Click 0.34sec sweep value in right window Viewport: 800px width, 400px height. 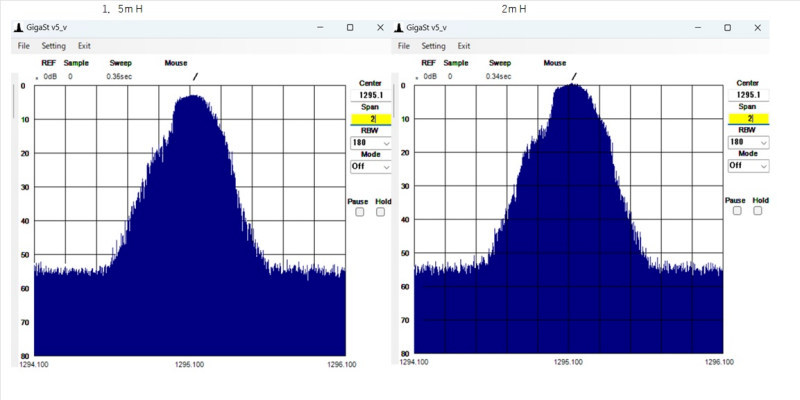point(498,77)
